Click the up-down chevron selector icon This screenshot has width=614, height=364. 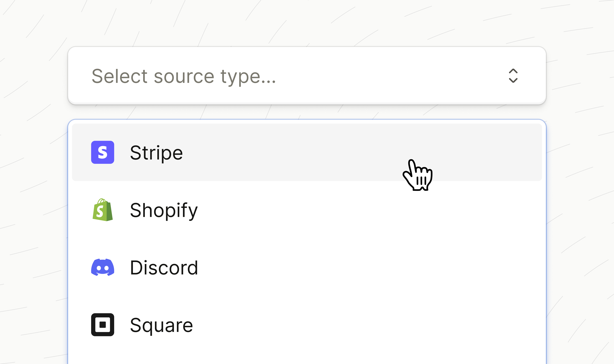tap(513, 76)
